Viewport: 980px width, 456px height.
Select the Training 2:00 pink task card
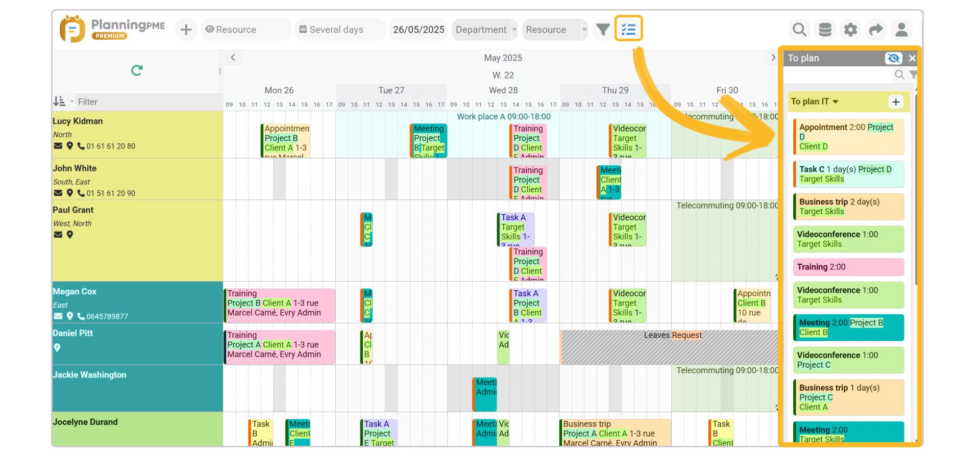pos(848,267)
